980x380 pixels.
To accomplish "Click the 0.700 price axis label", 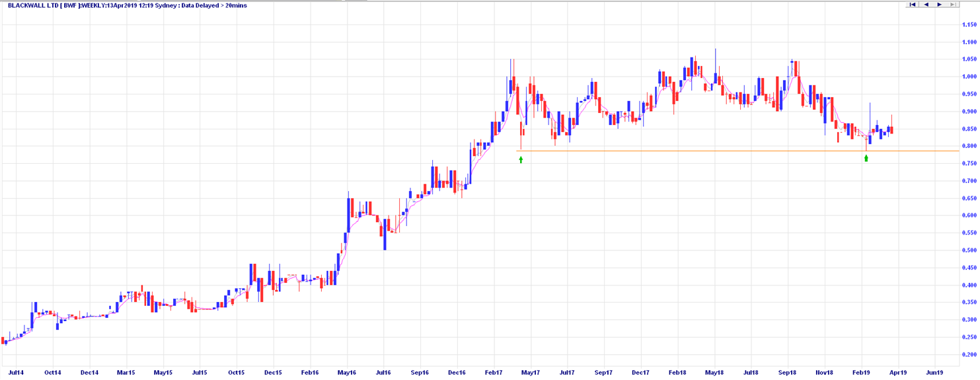I will 969,181.
